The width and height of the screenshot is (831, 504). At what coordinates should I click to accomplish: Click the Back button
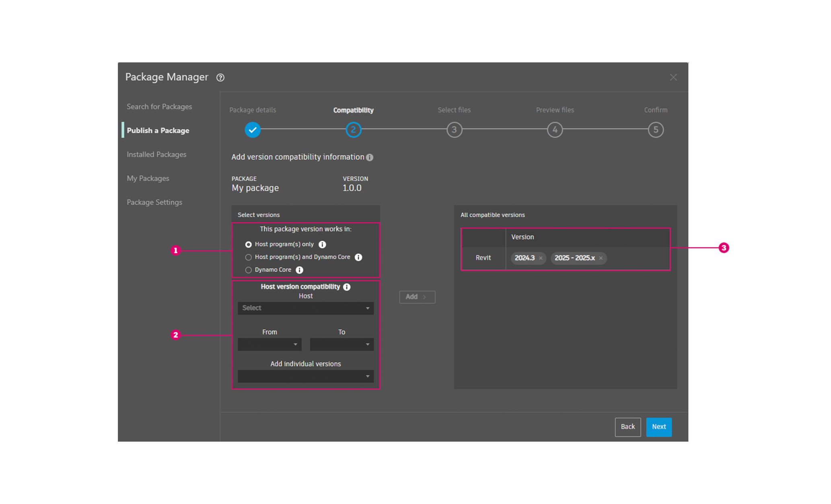point(627,427)
